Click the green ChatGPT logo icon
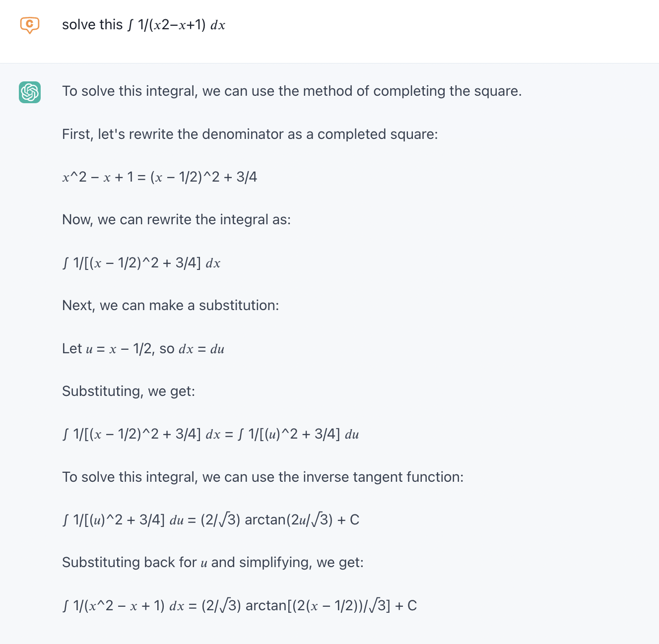The height and width of the screenshot is (644, 659). [30, 92]
